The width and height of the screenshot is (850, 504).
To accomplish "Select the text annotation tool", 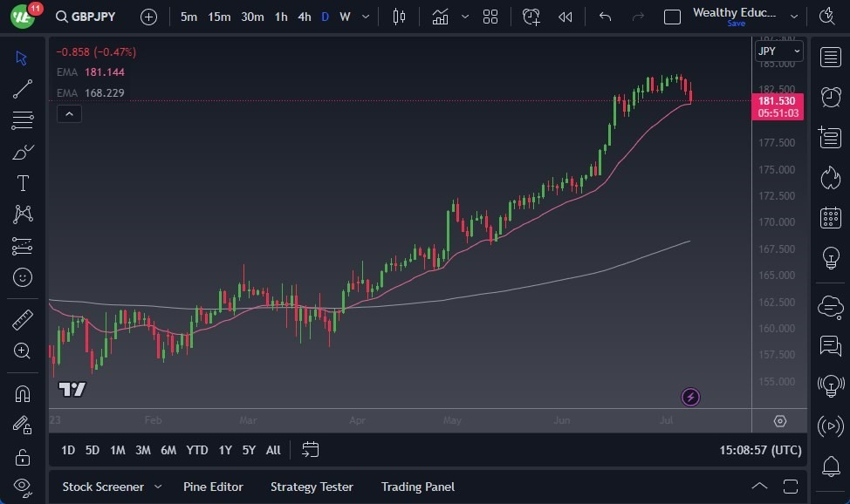I will click(22, 183).
